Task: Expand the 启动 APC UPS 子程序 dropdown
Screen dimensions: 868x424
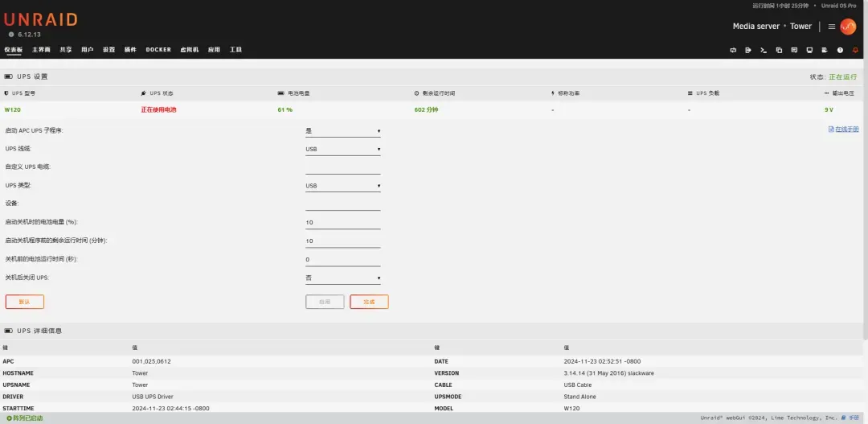Action: click(x=342, y=130)
